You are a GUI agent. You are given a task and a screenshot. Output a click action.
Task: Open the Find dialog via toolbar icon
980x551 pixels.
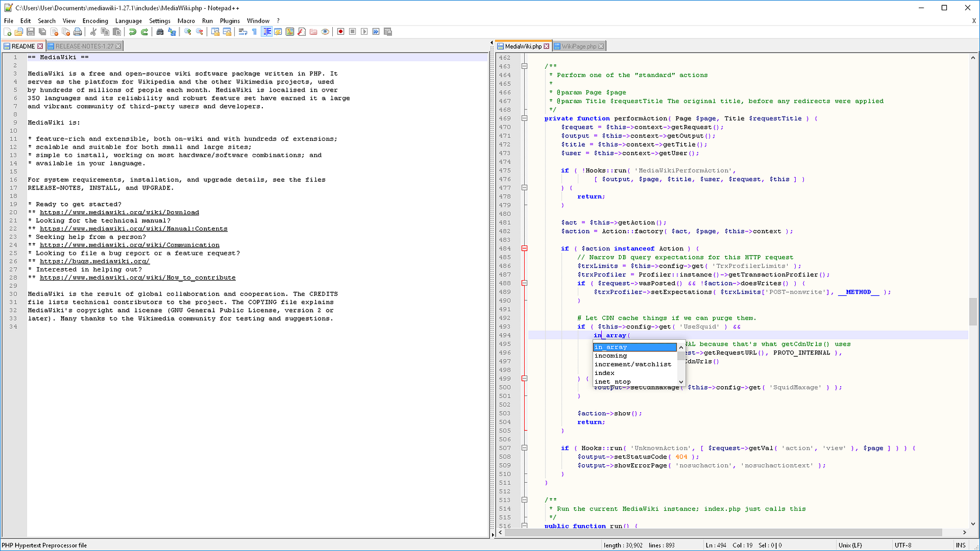point(160,31)
